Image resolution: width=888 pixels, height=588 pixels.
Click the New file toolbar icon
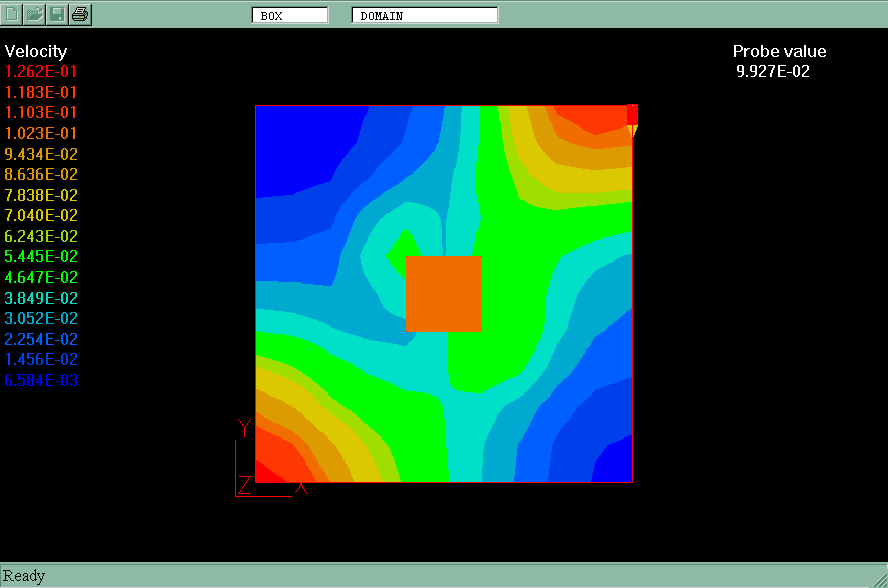(x=13, y=14)
